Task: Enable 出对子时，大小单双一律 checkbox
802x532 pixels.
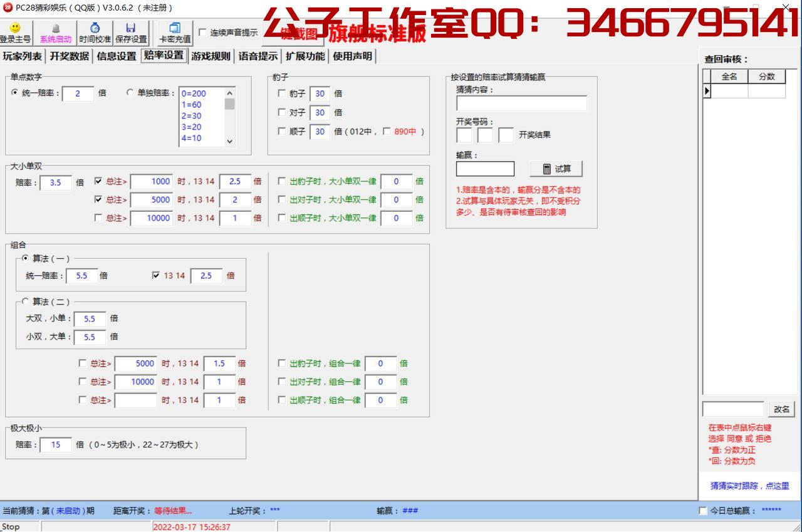Action: pyautogui.click(x=282, y=199)
